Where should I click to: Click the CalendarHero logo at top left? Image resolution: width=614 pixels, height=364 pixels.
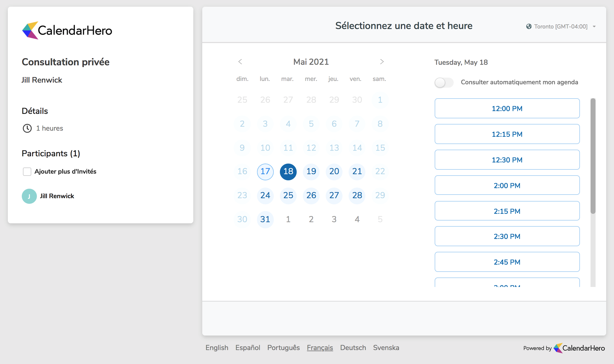point(67,30)
